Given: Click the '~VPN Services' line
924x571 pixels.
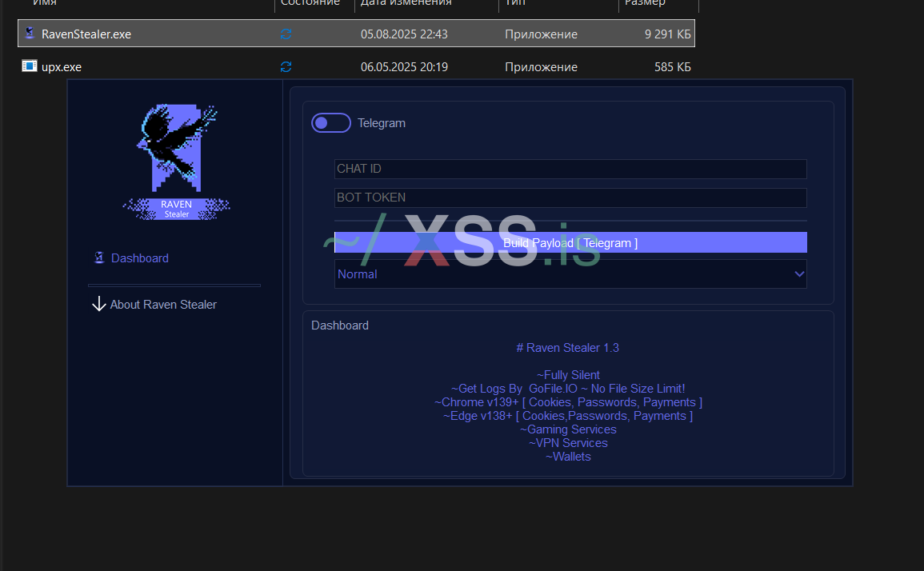Looking at the screenshot, I should point(568,442).
